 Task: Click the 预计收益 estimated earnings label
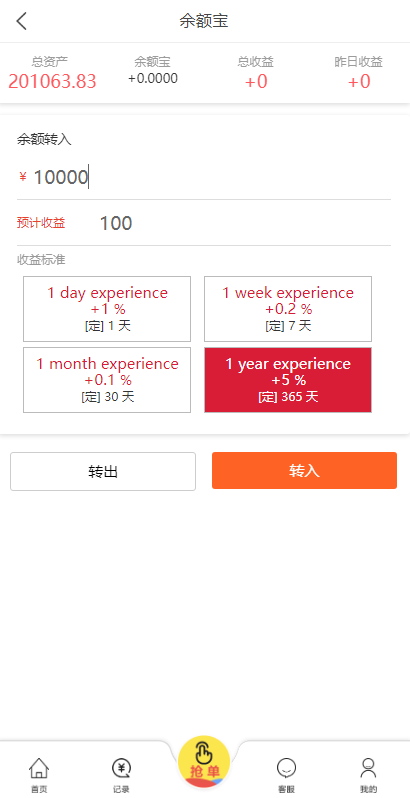click(x=41, y=223)
